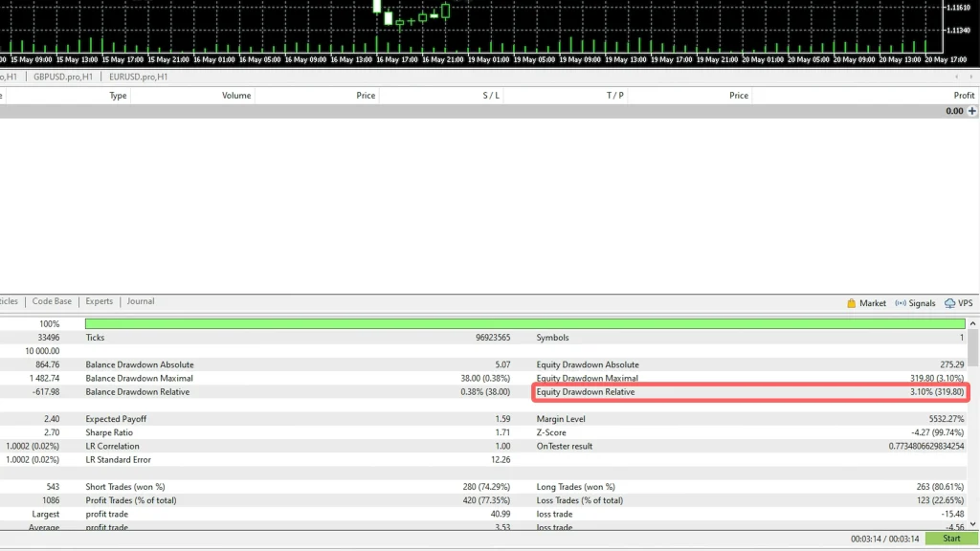This screenshot has width=980, height=551.
Task: Open the Experts tab
Action: (99, 301)
